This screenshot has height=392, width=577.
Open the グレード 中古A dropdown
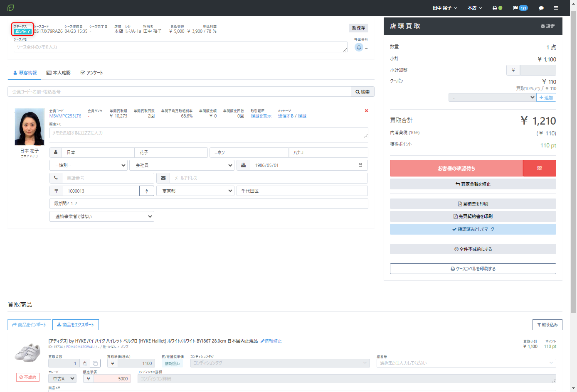(x=62, y=379)
